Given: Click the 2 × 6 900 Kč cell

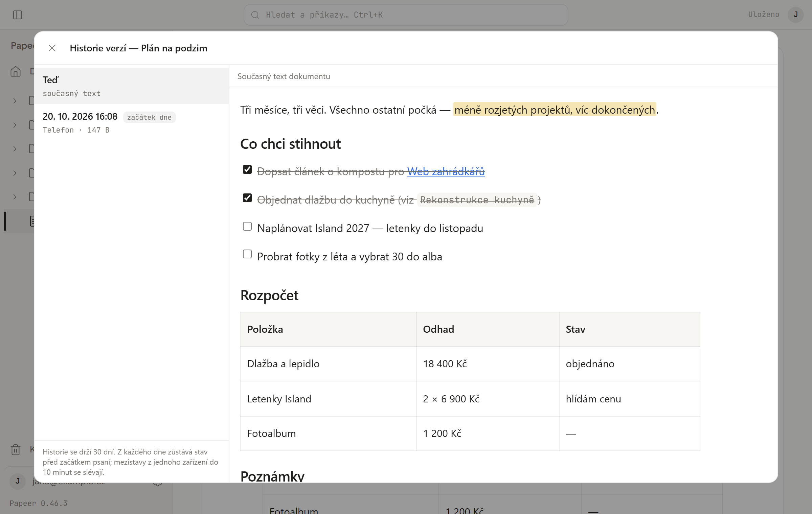Looking at the screenshot, I should point(488,399).
